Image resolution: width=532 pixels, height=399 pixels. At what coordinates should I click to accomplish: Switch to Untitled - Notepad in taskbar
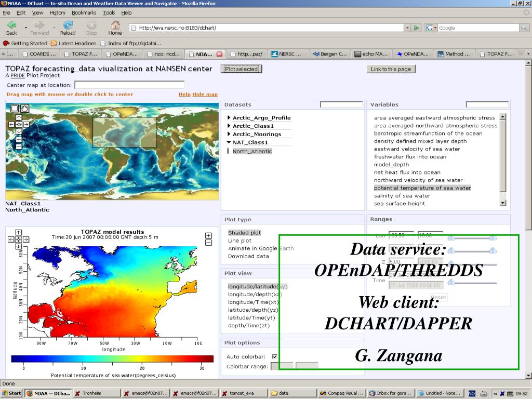pyautogui.click(x=440, y=393)
